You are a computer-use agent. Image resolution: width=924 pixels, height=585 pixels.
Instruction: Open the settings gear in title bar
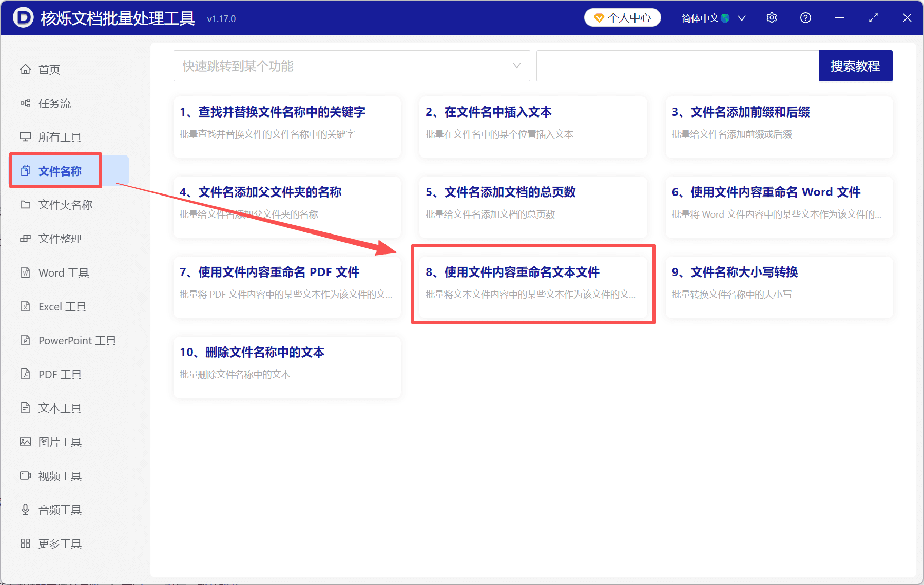pyautogui.click(x=772, y=17)
